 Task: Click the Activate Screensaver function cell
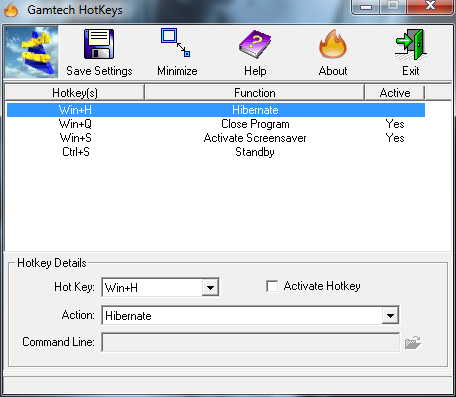coord(255,138)
